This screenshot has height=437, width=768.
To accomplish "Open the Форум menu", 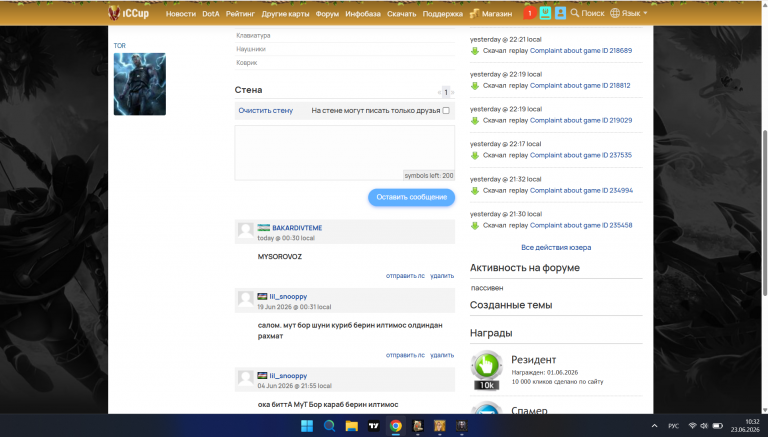I will click(327, 14).
